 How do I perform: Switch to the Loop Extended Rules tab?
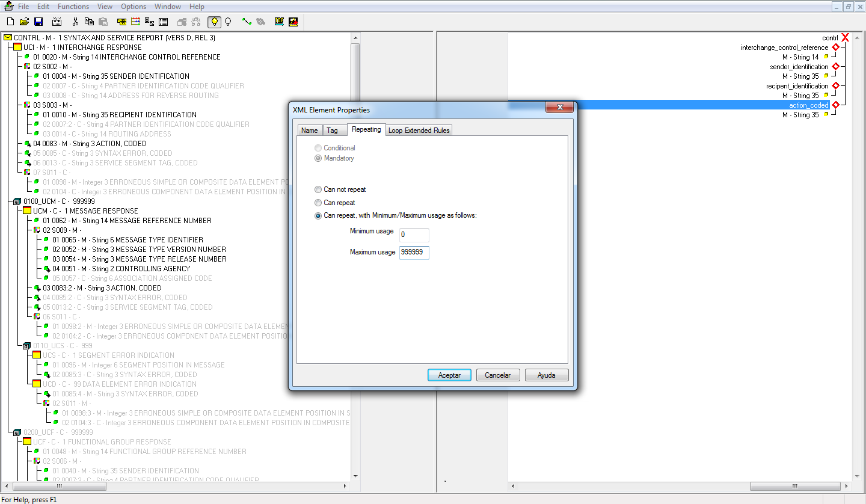pos(419,130)
